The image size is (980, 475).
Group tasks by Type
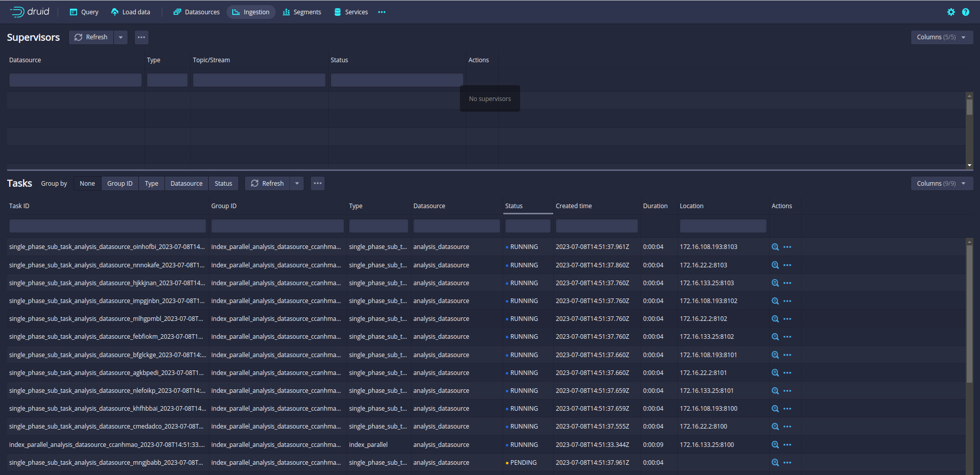coord(151,184)
